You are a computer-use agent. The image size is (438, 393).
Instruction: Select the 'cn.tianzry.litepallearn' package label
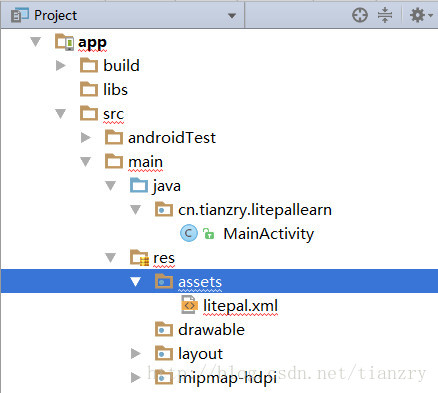click(255, 210)
